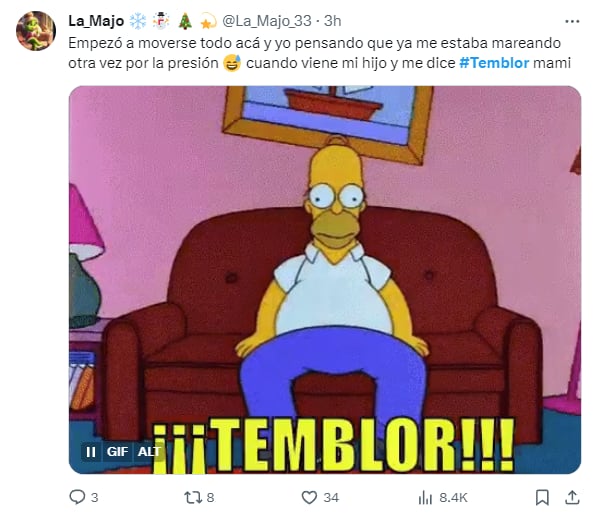
Task: Open La_Majo profile avatar
Action: pos(36,31)
